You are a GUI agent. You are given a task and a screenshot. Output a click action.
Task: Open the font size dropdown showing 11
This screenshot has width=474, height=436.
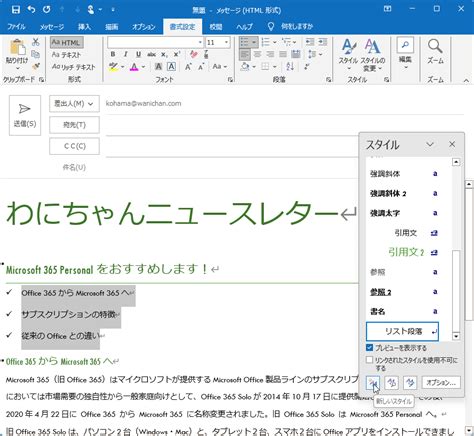[x=226, y=42]
